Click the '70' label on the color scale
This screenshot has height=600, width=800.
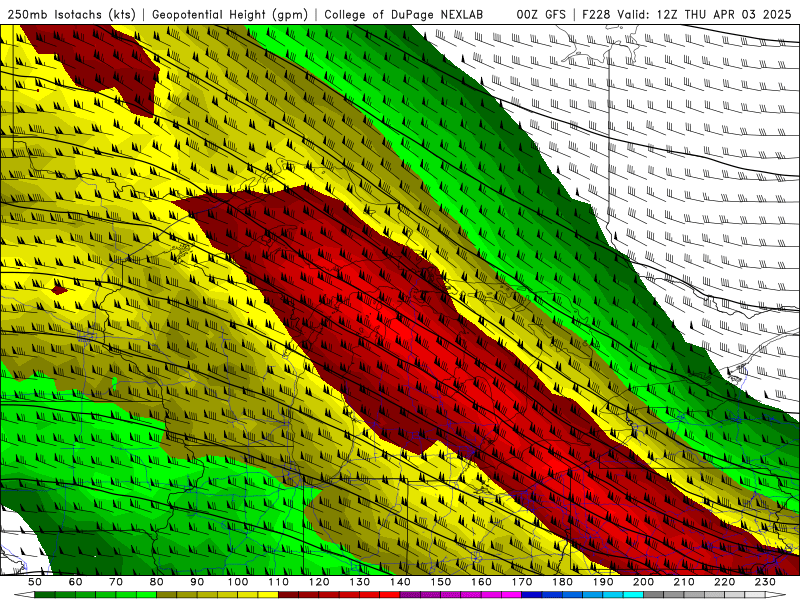tap(116, 582)
